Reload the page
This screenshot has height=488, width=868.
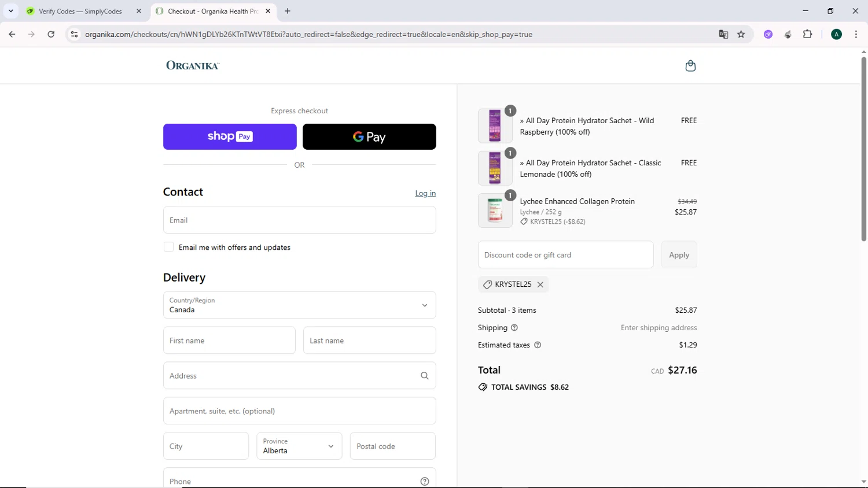pyautogui.click(x=51, y=34)
